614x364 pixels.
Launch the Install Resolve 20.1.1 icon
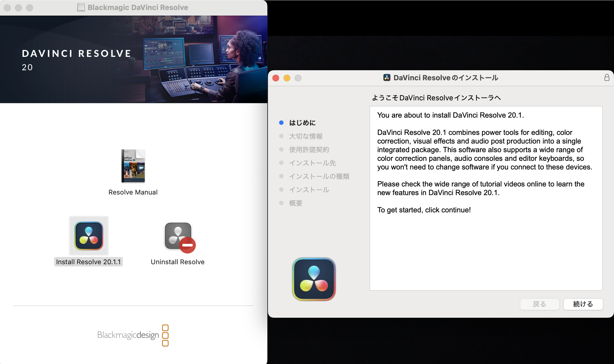pos(89,236)
